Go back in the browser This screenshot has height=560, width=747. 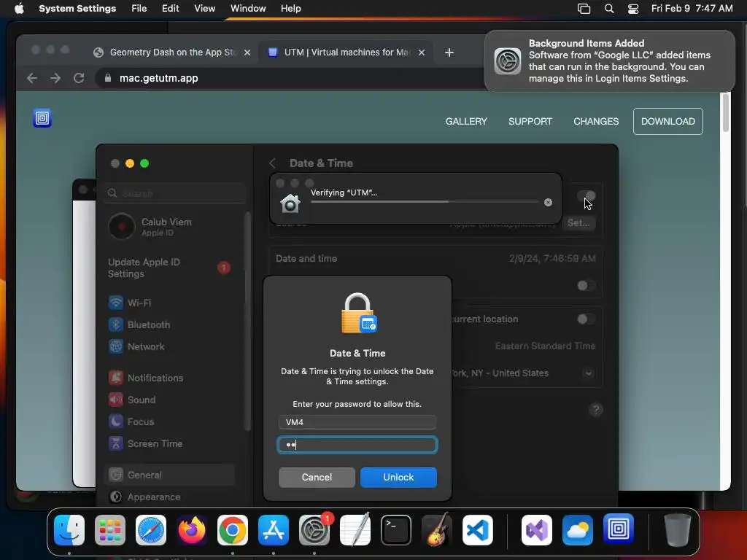(32, 78)
